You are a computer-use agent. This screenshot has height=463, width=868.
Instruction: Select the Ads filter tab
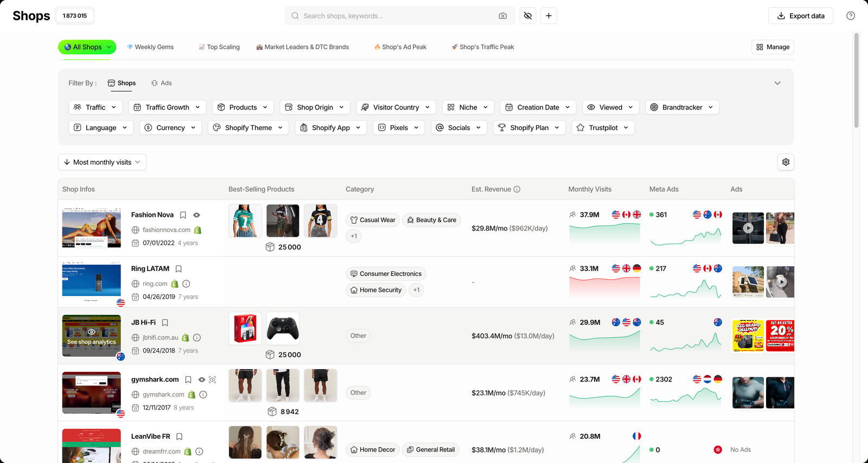161,83
